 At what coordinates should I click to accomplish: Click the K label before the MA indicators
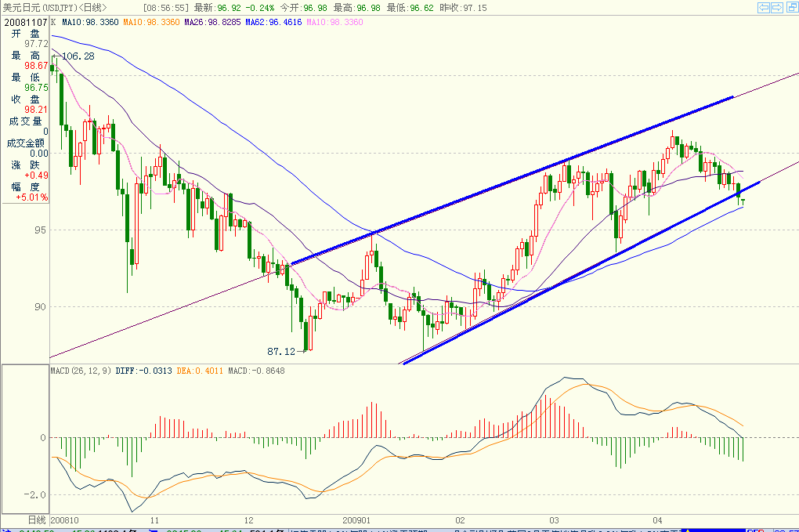tap(53, 23)
